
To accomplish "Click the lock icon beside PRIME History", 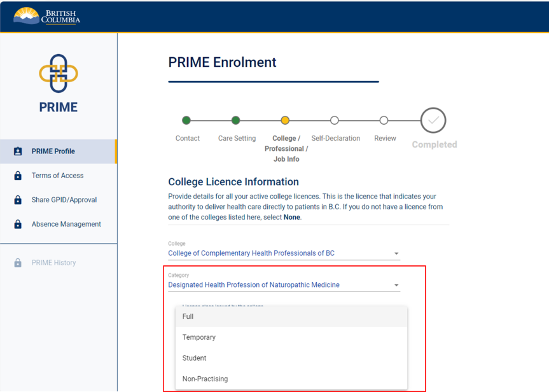I will [20, 262].
